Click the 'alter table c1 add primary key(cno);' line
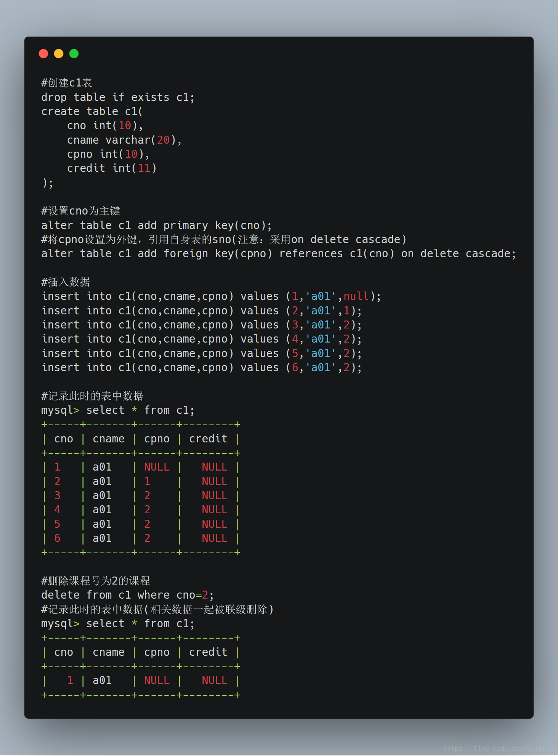 pyautogui.click(x=156, y=225)
